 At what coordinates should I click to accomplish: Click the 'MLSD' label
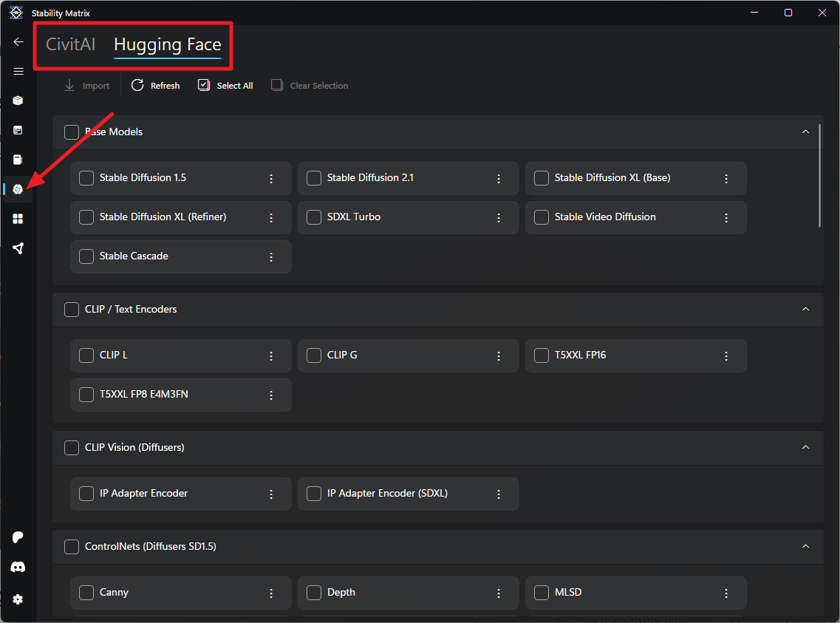[568, 593]
